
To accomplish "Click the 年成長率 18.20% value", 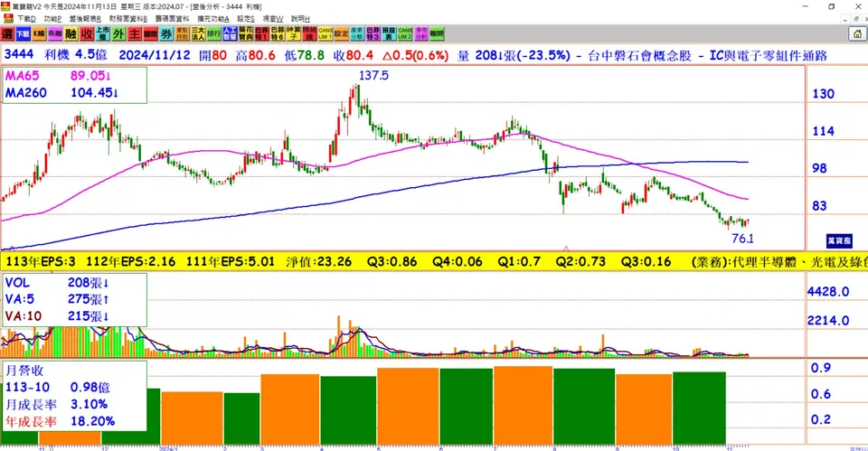I will pos(92,421).
